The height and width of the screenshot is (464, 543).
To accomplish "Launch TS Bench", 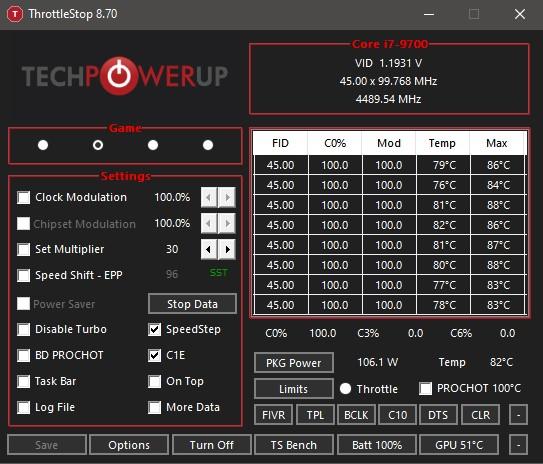I will (x=294, y=445).
